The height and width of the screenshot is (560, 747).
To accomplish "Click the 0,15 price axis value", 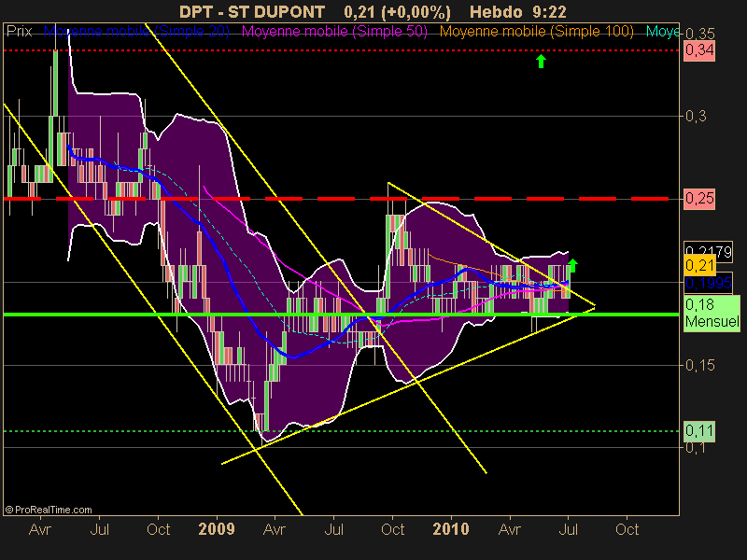I will click(699, 365).
